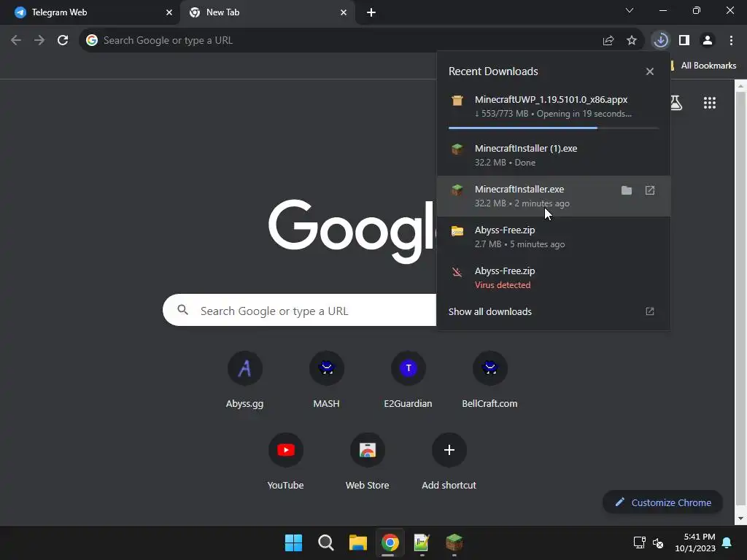
Task: Open the E2Guardian shortcut
Action: click(408, 380)
